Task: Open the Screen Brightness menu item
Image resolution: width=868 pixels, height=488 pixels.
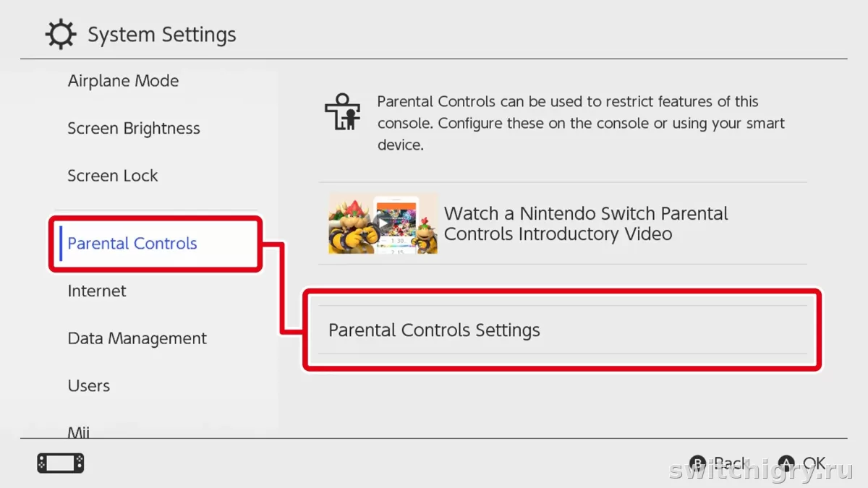Action: (134, 129)
